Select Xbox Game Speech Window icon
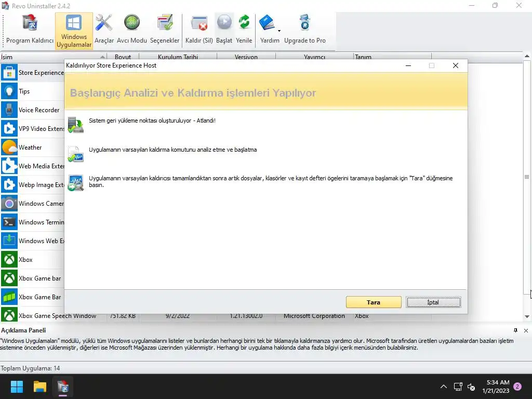This screenshot has width=532, height=399. pos(9,315)
